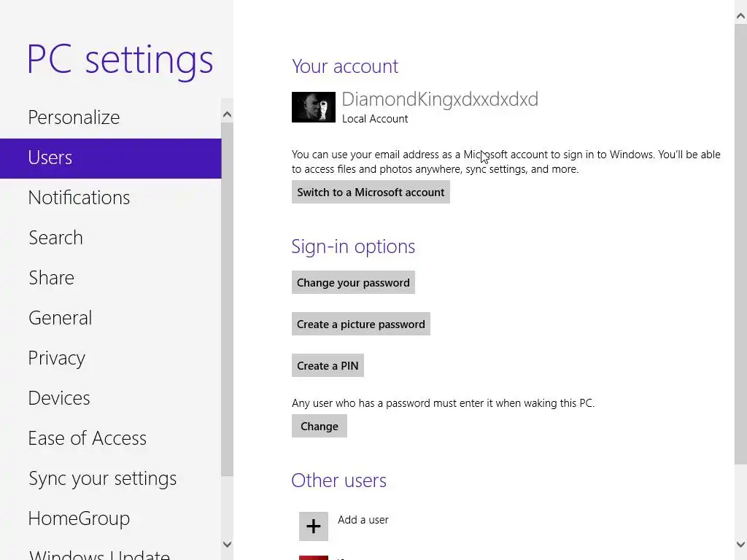Click the DiamondKingxdxxdxdxd account picture

pyautogui.click(x=314, y=107)
